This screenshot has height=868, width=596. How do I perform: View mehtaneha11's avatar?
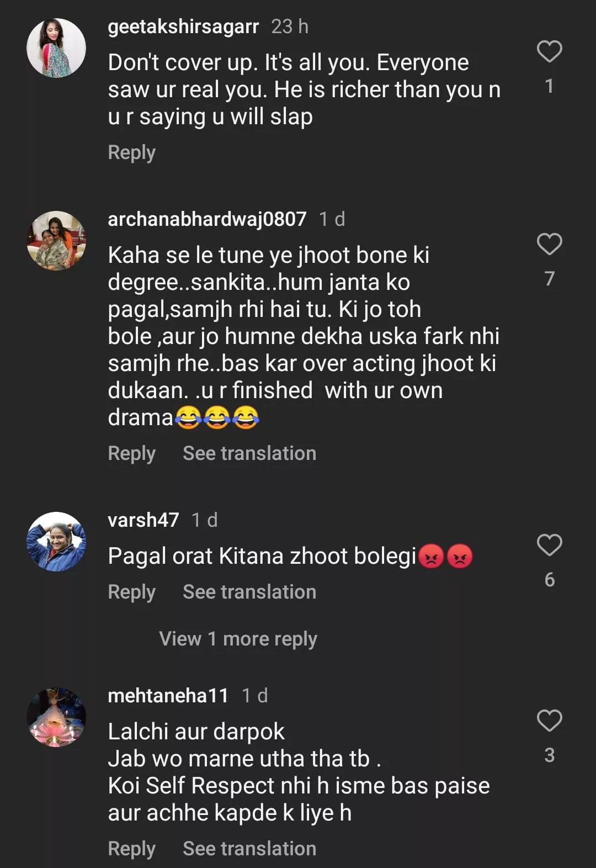pyautogui.click(x=56, y=717)
